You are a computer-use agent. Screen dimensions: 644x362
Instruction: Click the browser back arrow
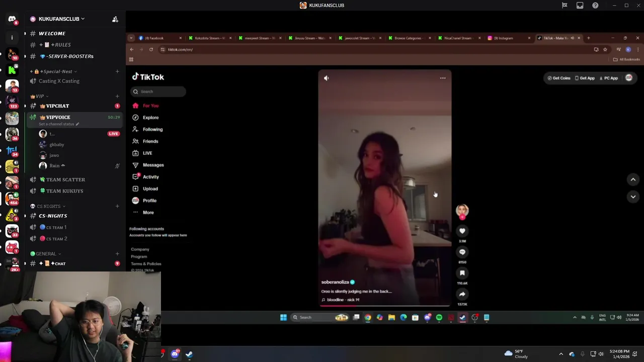(132, 49)
